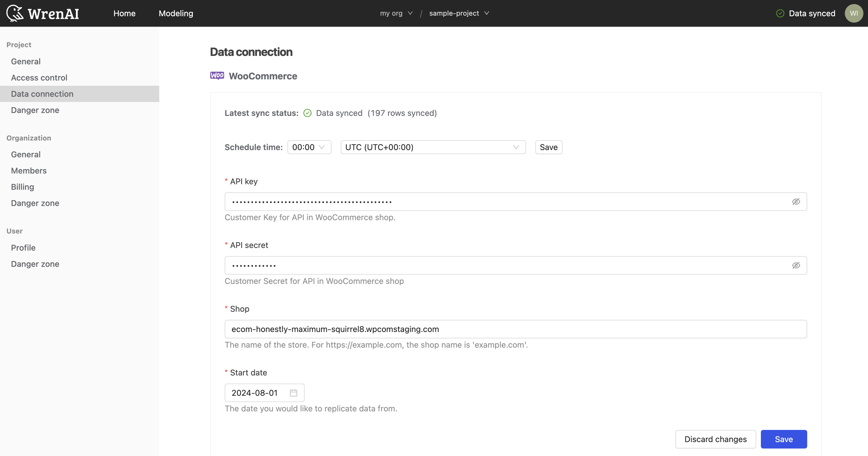Click the WrenAI wordmark
The height and width of the screenshot is (456, 868).
tap(53, 14)
